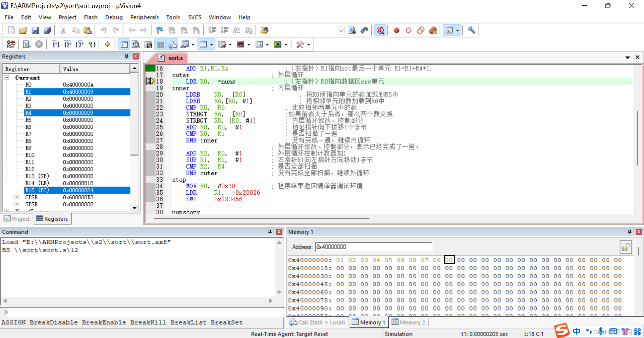Open the Flash menu
The image size is (644, 338).
coord(91,17)
